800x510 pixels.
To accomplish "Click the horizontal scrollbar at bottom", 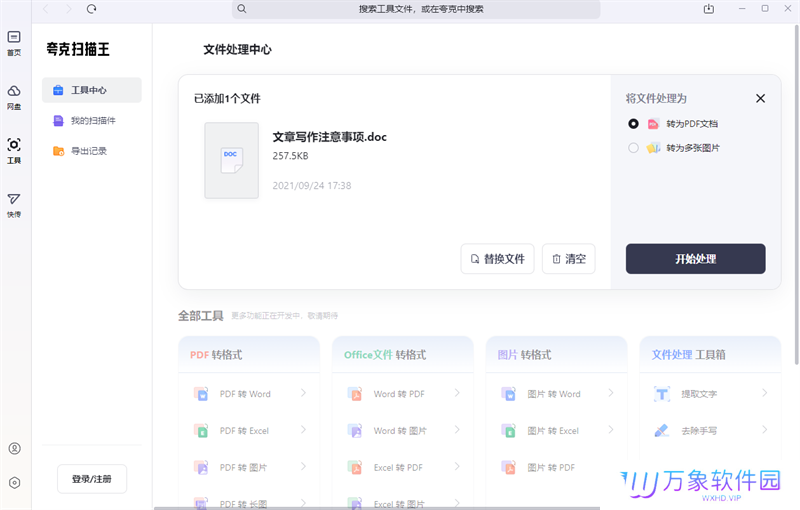I will point(377,508).
